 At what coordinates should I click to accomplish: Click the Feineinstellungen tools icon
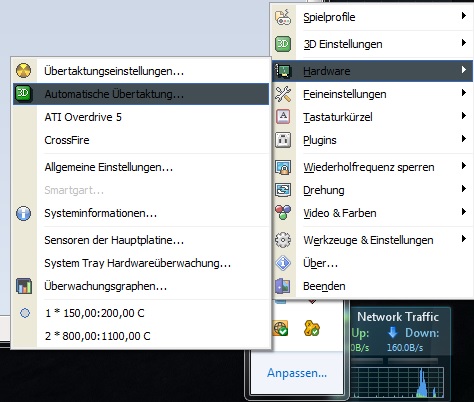(x=283, y=94)
